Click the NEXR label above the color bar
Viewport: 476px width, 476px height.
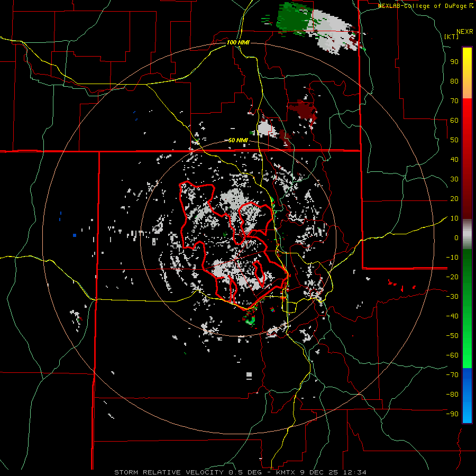coord(464,31)
